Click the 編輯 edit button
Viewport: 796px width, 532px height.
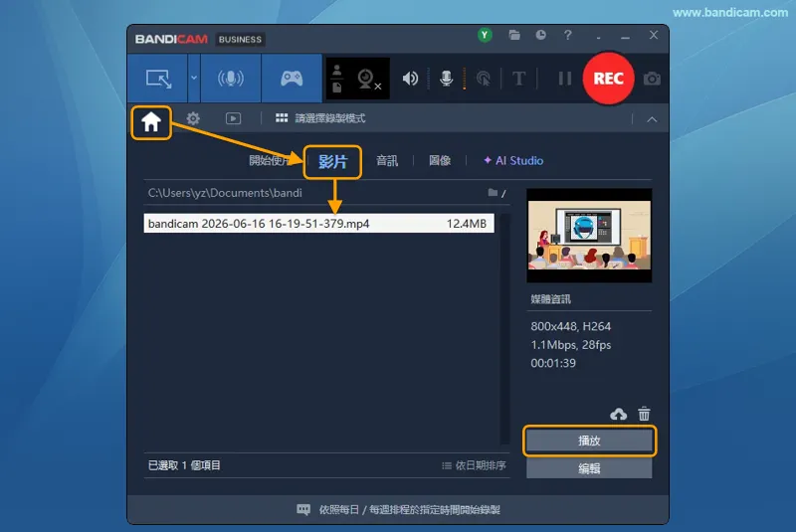589,468
